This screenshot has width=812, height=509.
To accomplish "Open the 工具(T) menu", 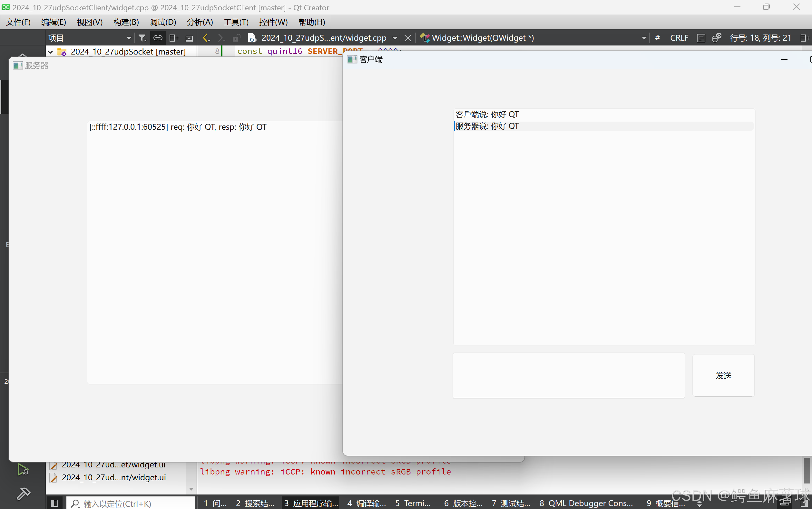I will (x=236, y=22).
